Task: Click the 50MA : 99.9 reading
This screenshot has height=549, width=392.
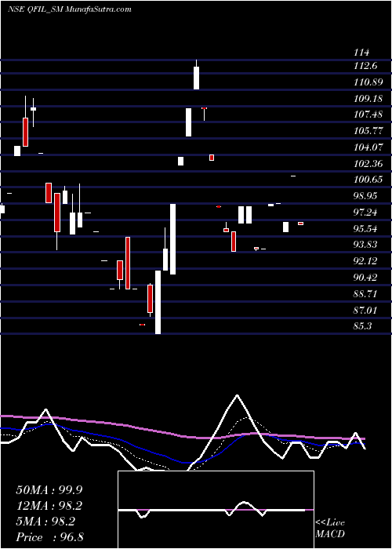Action: pos(49,490)
